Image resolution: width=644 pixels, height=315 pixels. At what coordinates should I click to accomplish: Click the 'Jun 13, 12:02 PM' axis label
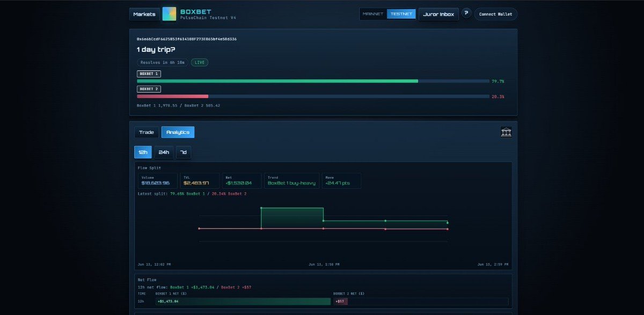click(x=154, y=265)
